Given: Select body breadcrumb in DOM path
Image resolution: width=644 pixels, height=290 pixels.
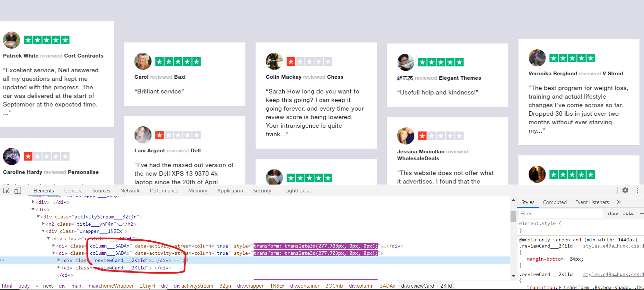Looking at the screenshot, I should tap(24, 286).
